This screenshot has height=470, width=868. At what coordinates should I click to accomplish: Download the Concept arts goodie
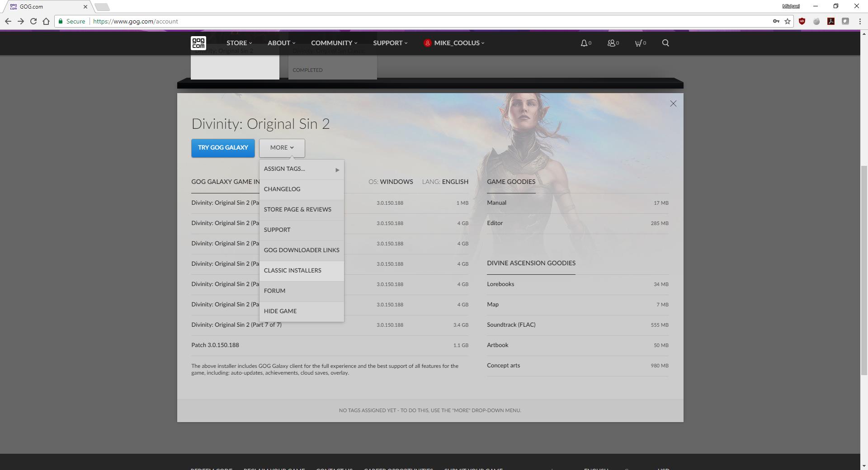(577, 366)
